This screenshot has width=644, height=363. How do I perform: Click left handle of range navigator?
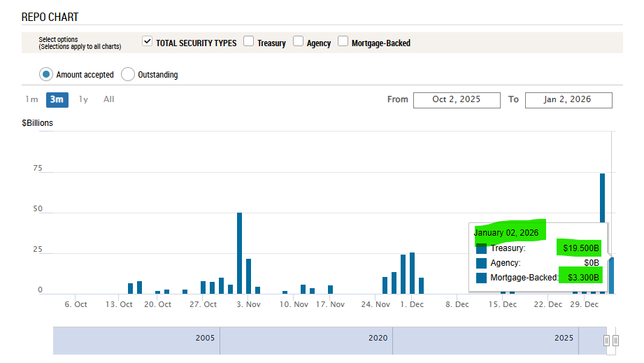click(607, 341)
